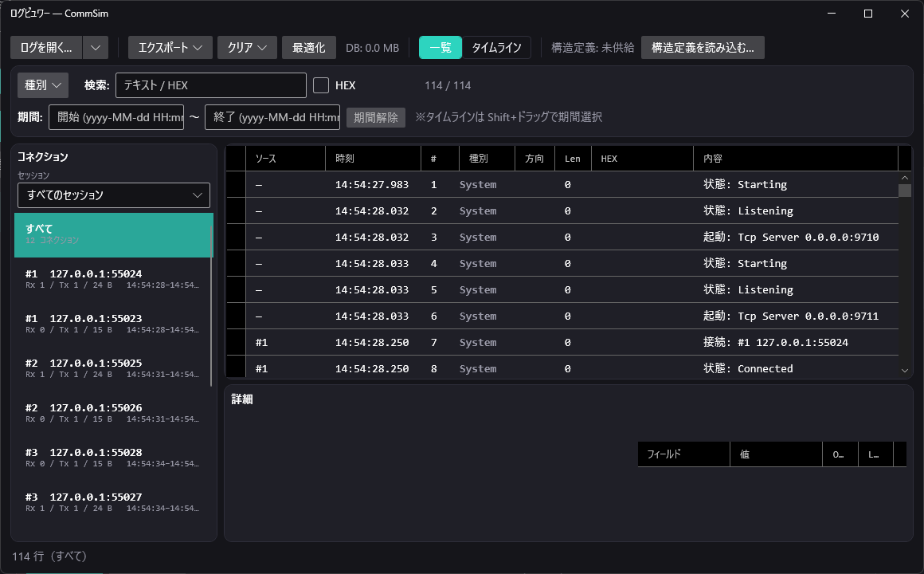Select row Tcp Server 0.0.0.0:9710
The width and height of the screenshot is (924, 574).
[x=563, y=237]
